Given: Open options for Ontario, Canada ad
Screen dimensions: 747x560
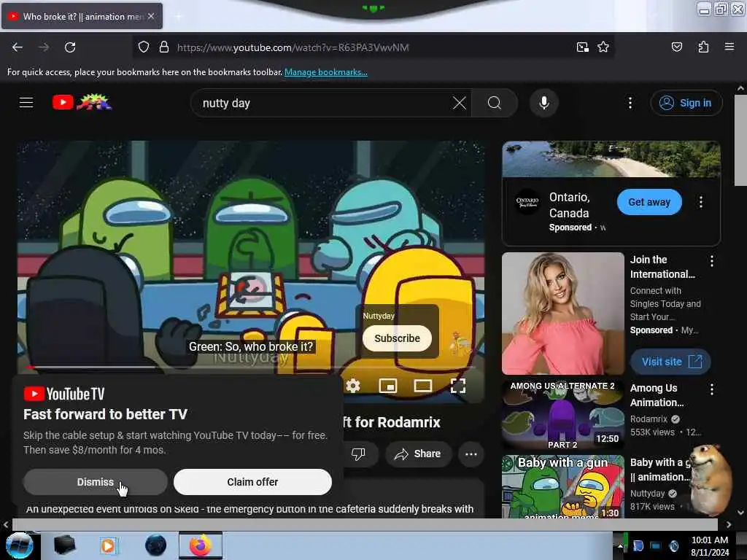Looking at the screenshot, I should coord(700,202).
